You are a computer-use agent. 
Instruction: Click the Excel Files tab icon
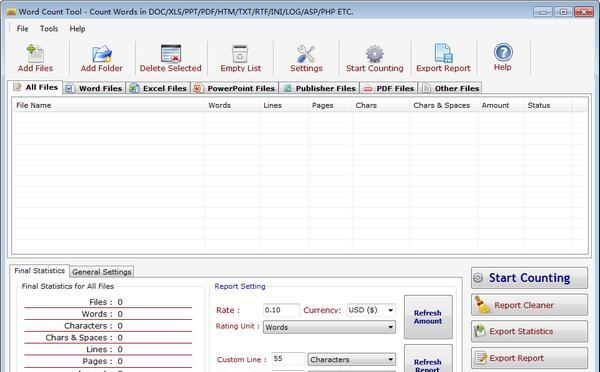click(x=133, y=88)
